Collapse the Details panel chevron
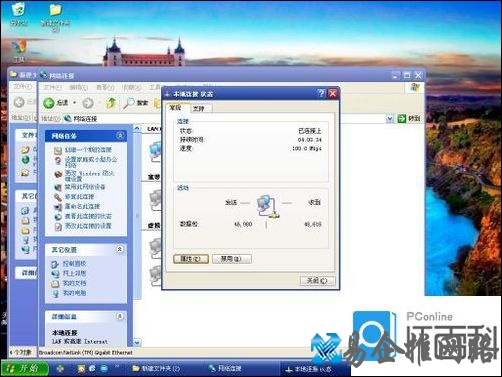This screenshot has height=377, width=502. [120, 316]
